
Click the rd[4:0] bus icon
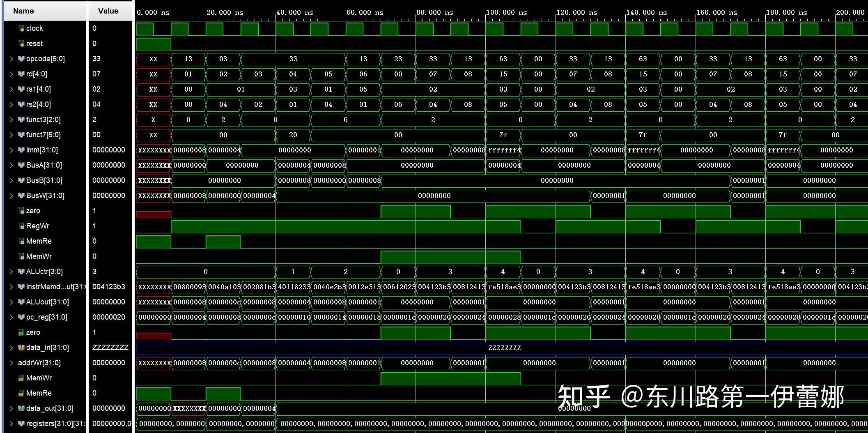pyautogui.click(x=21, y=74)
